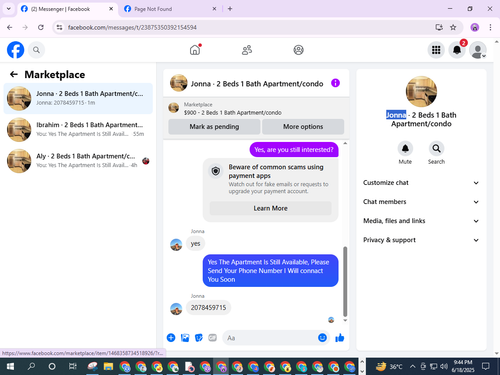500x375 pixels.
Task: Switch to the Page Not Found tab
Action: click(170, 9)
